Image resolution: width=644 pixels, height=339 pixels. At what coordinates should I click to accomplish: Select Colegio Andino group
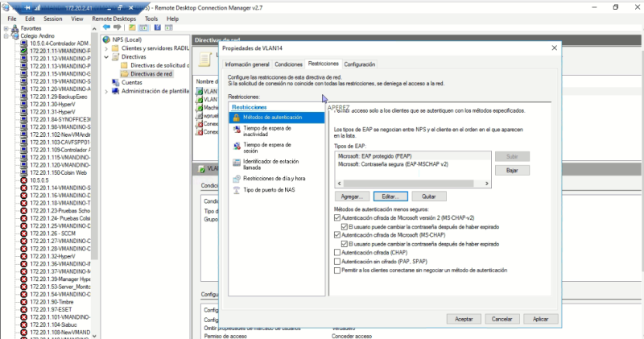[37, 35]
